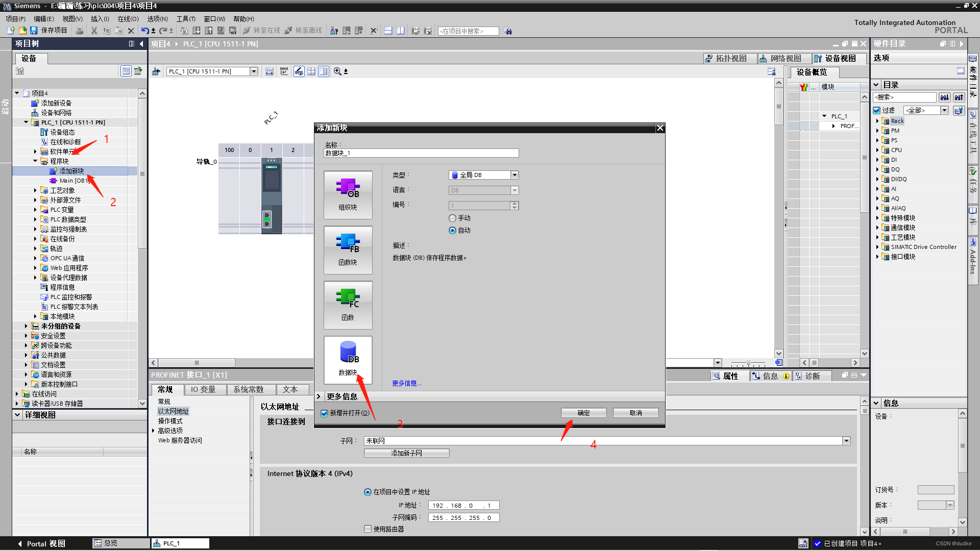
Task: Click the zoom slider below device view
Action: coord(748,363)
